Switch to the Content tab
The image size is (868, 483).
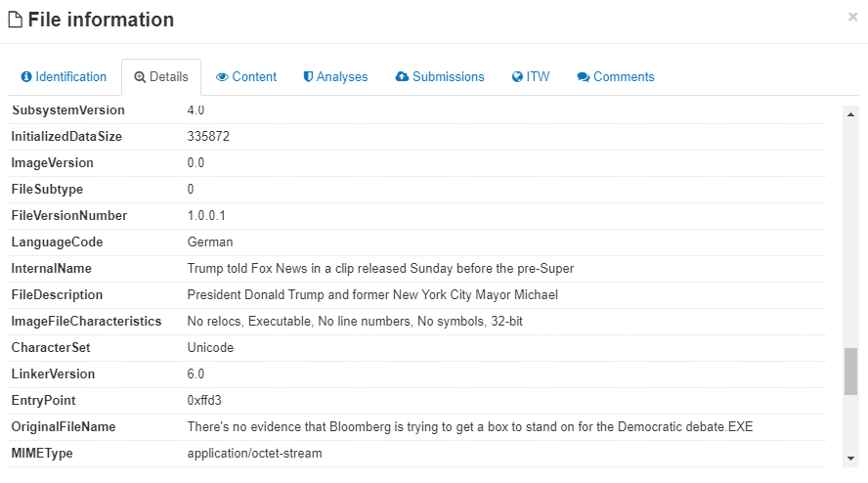coord(254,77)
